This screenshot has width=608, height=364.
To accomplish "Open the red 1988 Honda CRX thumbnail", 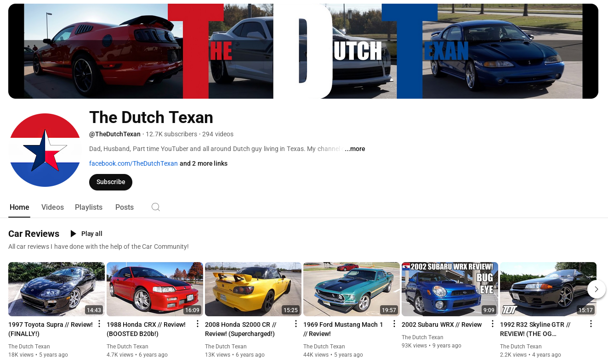I will point(155,289).
